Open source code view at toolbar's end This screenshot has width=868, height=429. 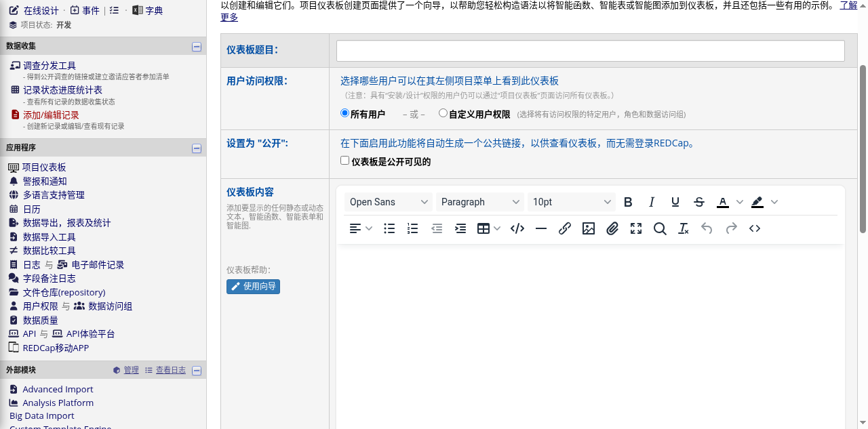click(x=755, y=228)
